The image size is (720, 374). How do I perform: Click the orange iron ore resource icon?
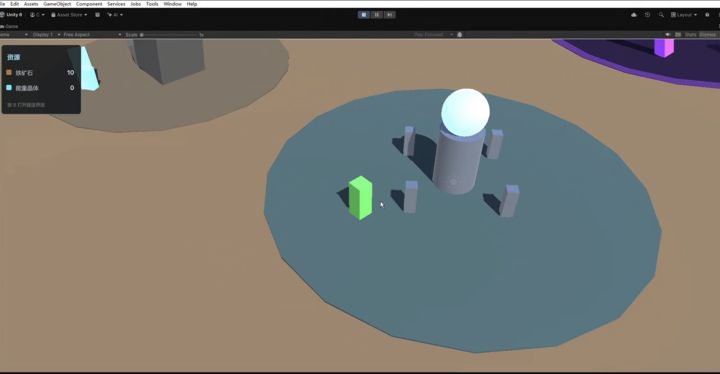pos(9,72)
